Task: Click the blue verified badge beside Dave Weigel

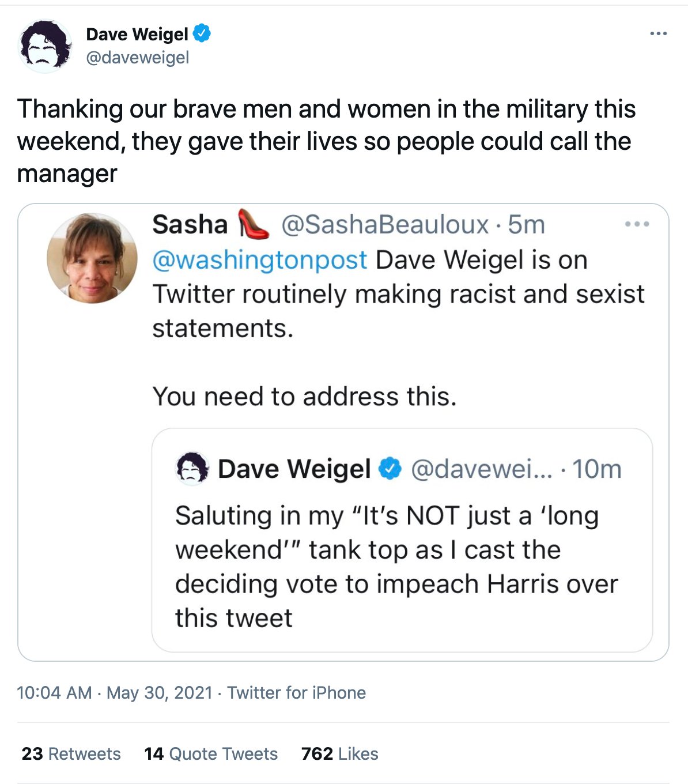Action: (x=202, y=33)
